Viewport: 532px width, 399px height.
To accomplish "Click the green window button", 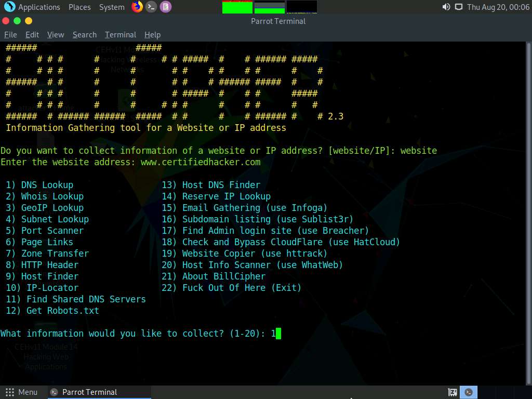I will (17, 21).
